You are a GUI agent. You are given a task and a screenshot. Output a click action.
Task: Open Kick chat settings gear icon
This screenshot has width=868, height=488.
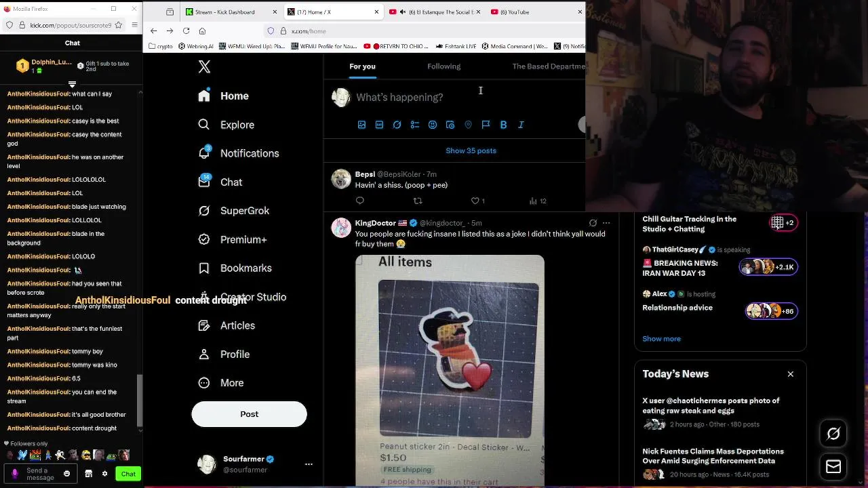(x=104, y=474)
